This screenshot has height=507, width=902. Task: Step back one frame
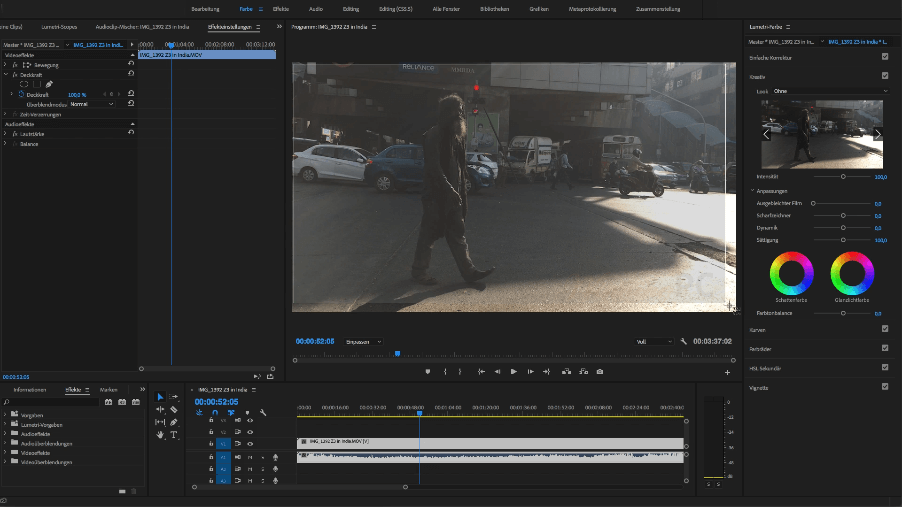tap(498, 372)
